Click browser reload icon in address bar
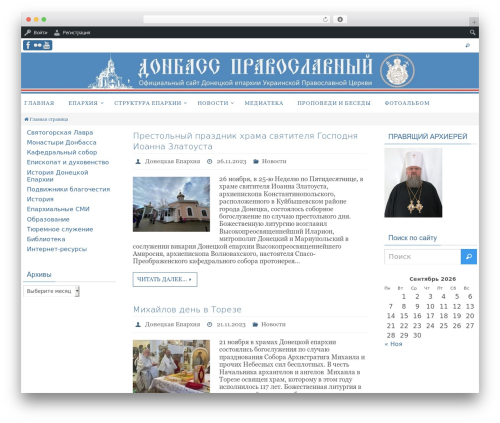The image size is (500, 423). pos(325,19)
